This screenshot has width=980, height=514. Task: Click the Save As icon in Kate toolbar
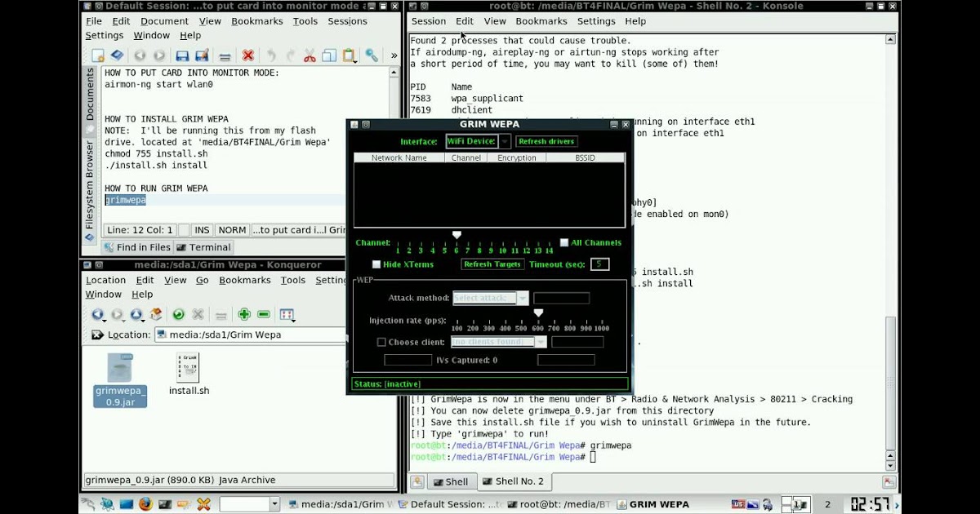[202, 55]
